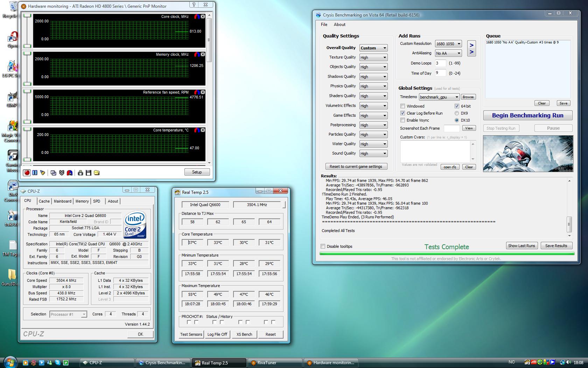Launch Skype from the quick launch bar
588x368 pixels.
(57, 363)
